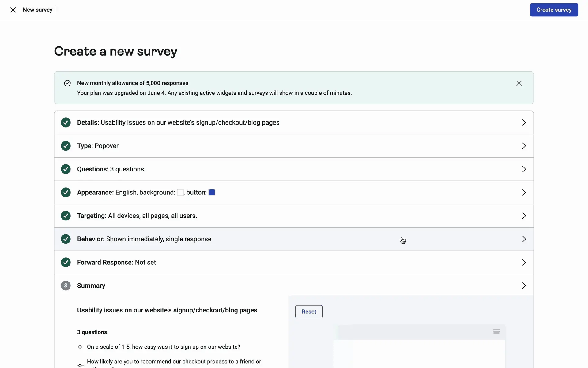Expand the Details section chevron

pyautogui.click(x=524, y=122)
